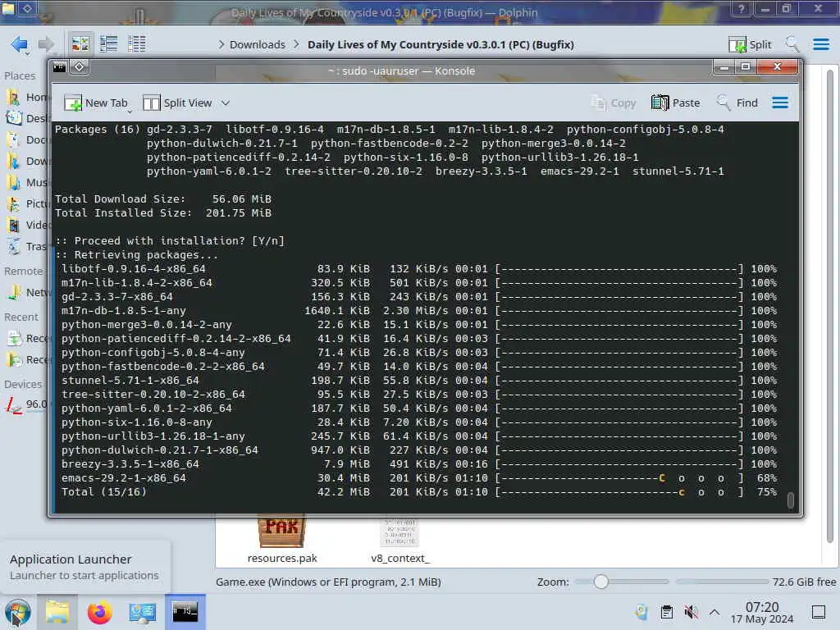Open Dolphin search tool
Viewport: 840px width, 630px height.
click(792, 44)
